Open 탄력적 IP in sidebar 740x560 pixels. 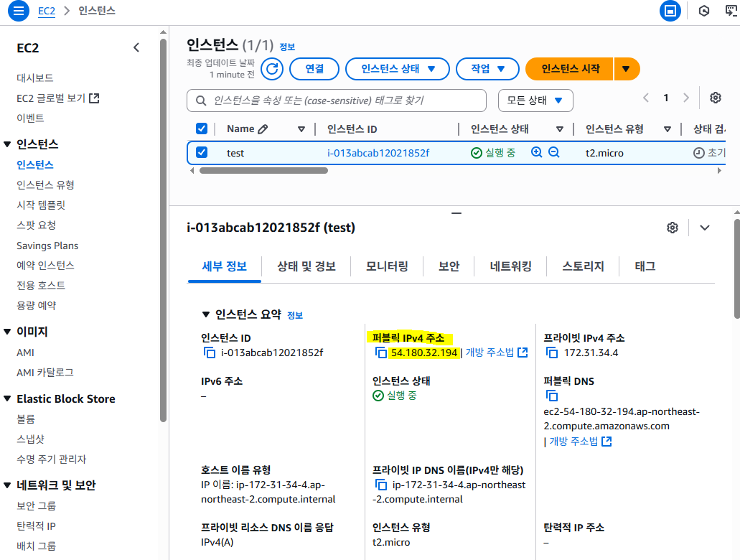[x=36, y=526]
